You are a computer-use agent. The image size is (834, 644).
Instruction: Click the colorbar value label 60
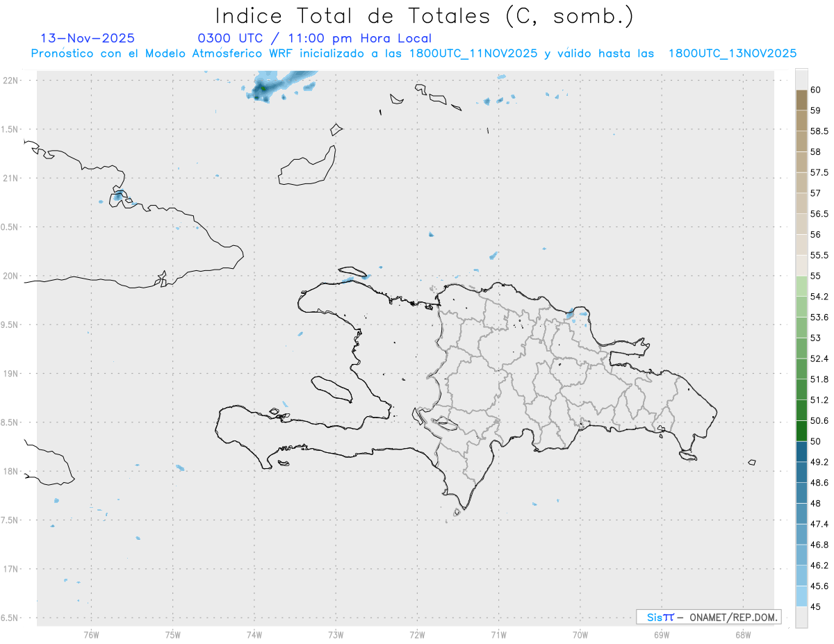(x=816, y=90)
